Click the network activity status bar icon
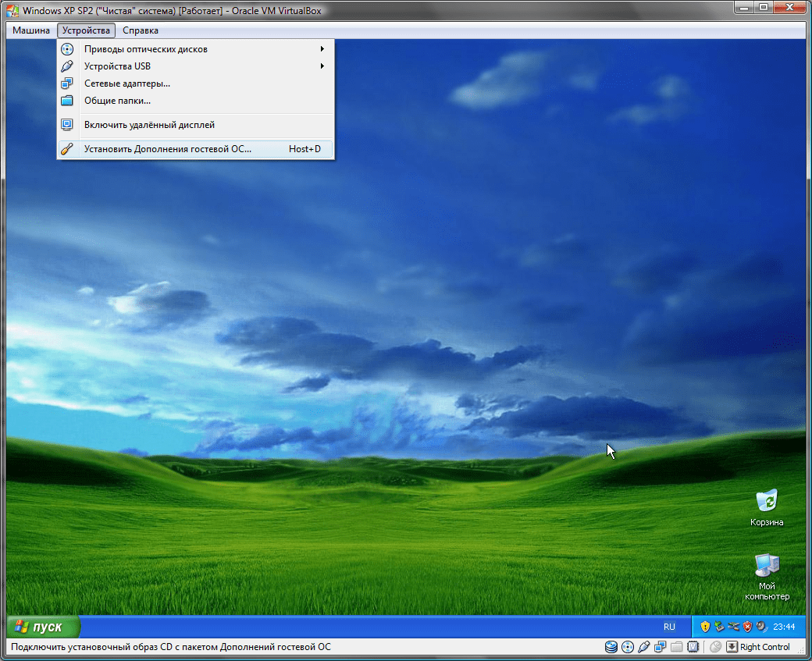The width and height of the screenshot is (812, 661). [661, 647]
